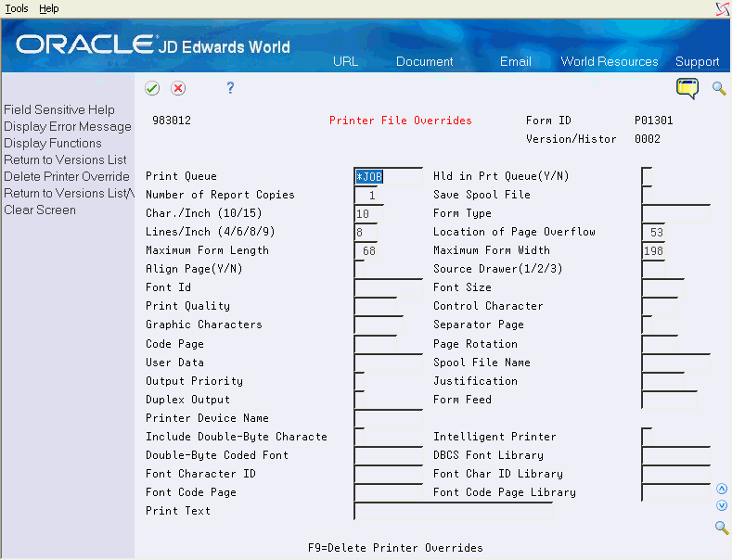Click the red X cancel icon
732x560 pixels.
pos(178,88)
